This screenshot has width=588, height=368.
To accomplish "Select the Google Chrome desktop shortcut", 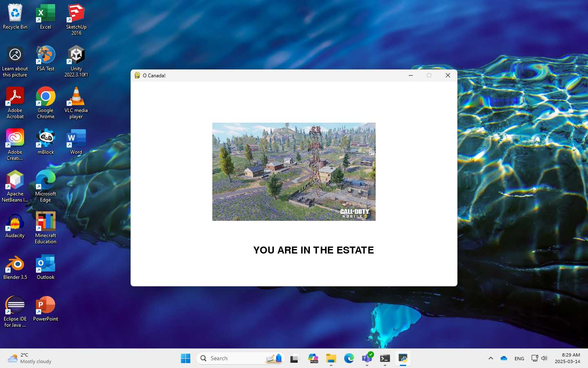I will tap(45, 103).
